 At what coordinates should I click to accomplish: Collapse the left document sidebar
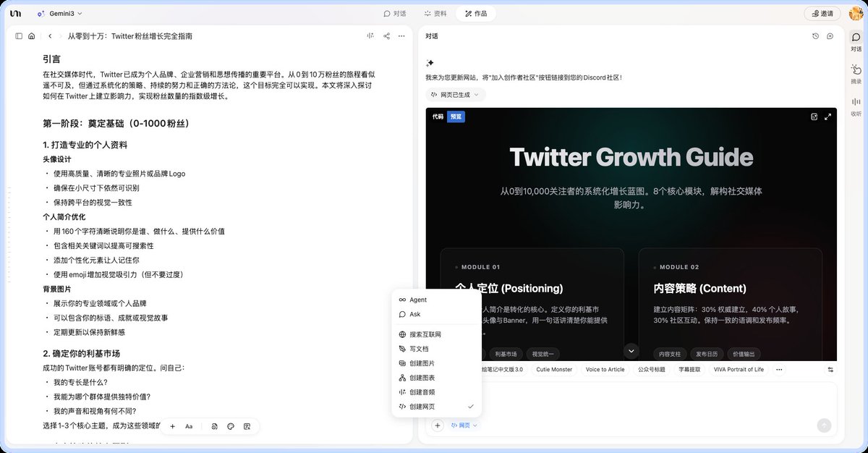coord(18,35)
